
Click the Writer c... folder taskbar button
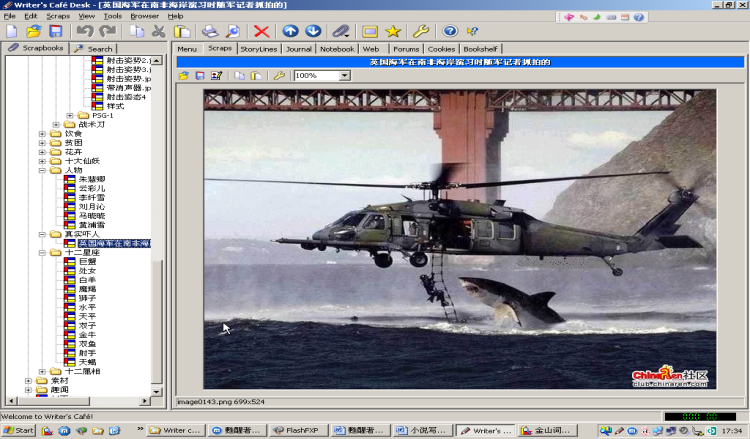pyautogui.click(x=176, y=430)
